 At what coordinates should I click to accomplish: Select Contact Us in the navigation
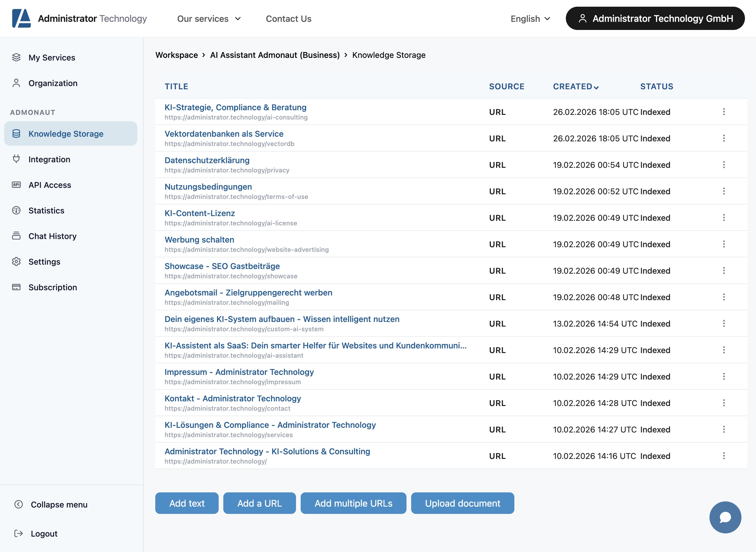[288, 19]
